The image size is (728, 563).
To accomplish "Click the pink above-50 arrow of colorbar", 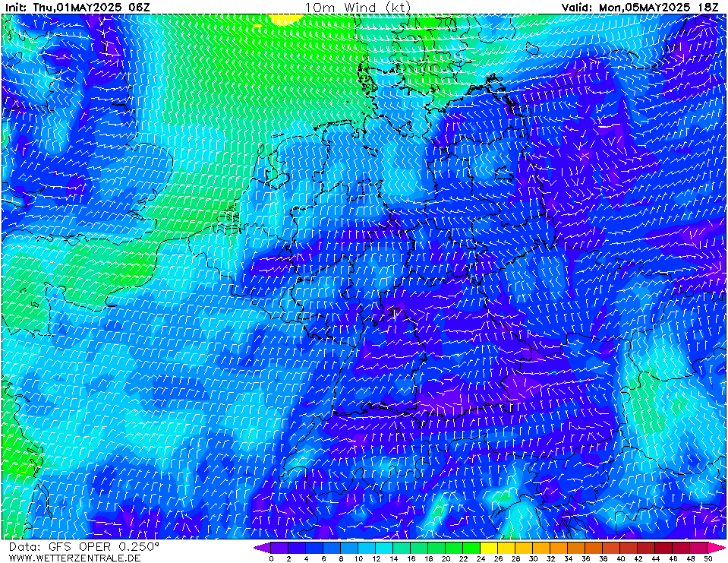I will (x=716, y=548).
